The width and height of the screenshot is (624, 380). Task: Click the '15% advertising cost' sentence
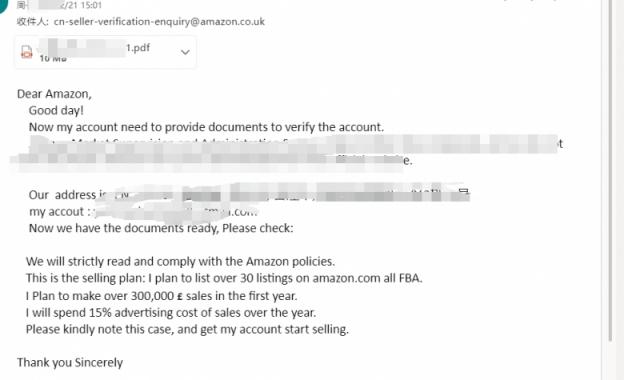coord(171,313)
